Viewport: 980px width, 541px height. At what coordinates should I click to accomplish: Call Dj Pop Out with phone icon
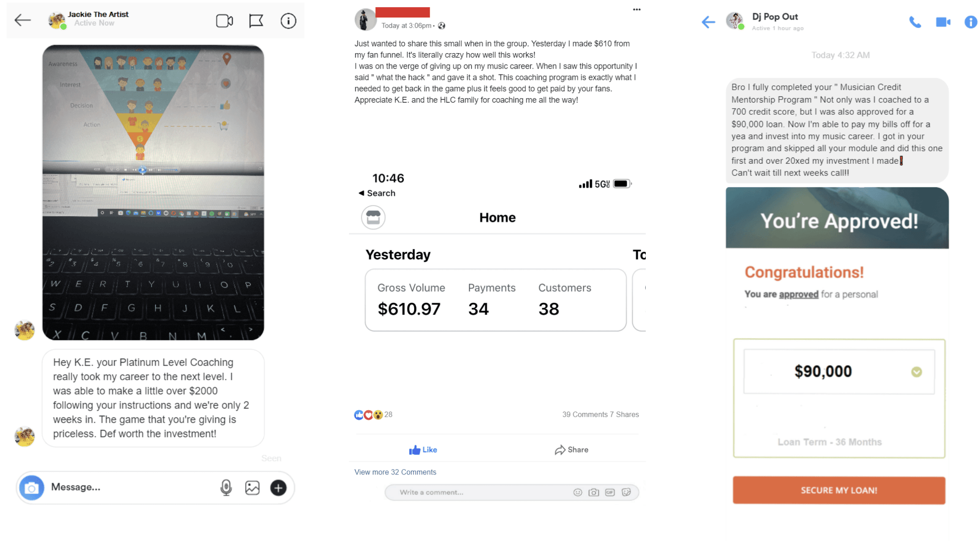pos(915,22)
